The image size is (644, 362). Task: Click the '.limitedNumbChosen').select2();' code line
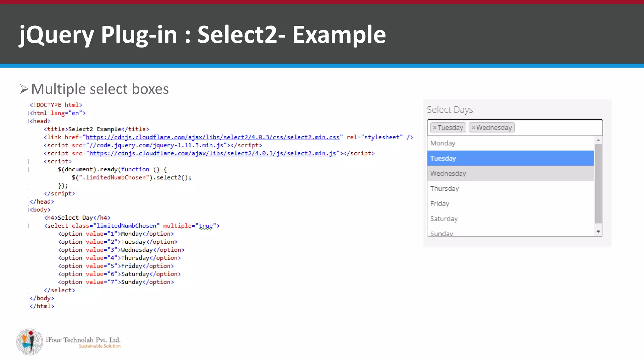click(x=131, y=178)
